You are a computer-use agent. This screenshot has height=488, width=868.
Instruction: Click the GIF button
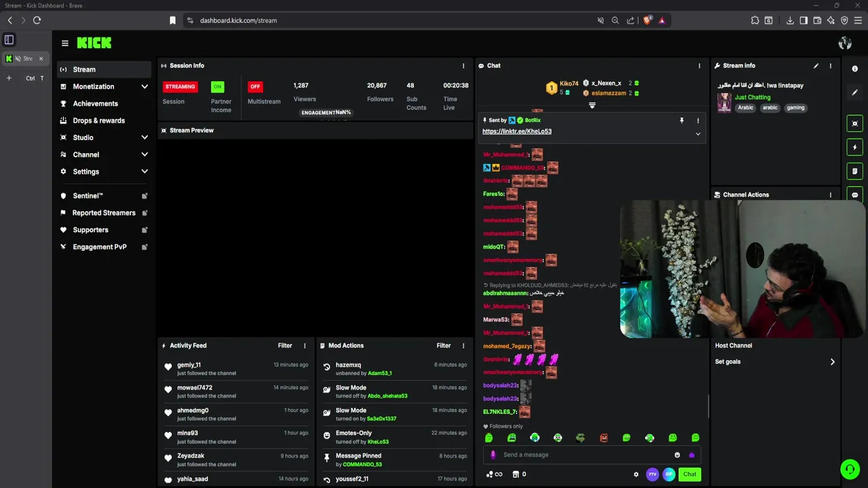click(669, 474)
